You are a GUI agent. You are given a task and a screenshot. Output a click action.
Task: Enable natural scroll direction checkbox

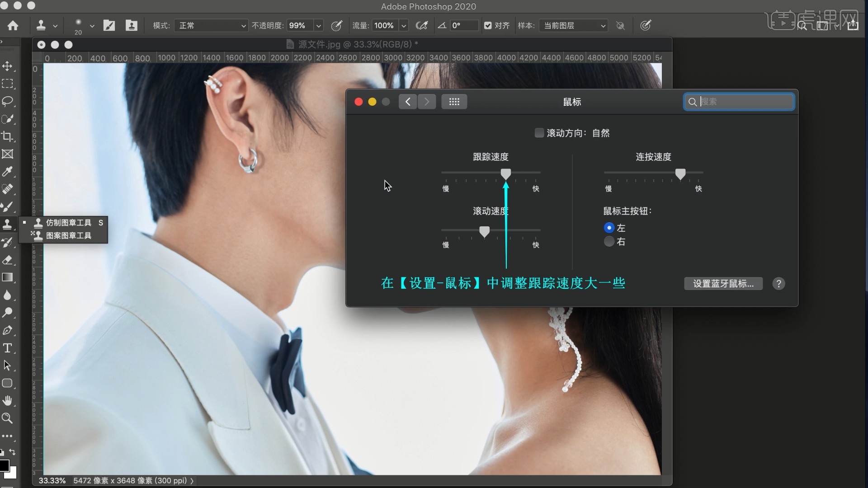pyautogui.click(x=539, y=133)
